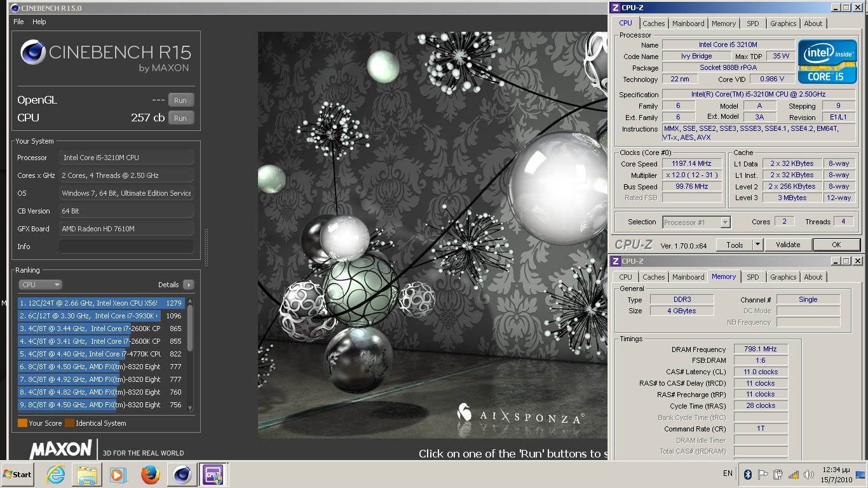Run the OpenGL benchmark
Image resolution: width=868 pixels, height=488 pixels.
click(181, 100)
